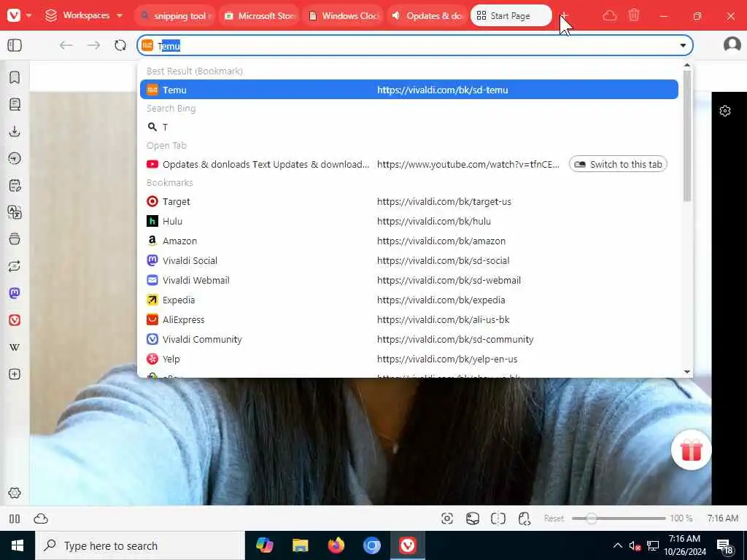This screenshot has height=560, width=747.
Task: Open File Explorer from the taskbar
Action: (300, 545)
